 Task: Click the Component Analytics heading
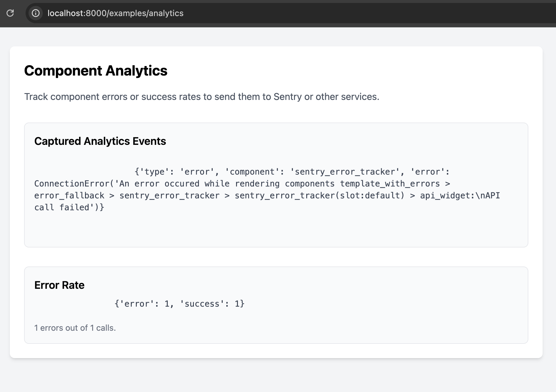[x=96, y=71]
